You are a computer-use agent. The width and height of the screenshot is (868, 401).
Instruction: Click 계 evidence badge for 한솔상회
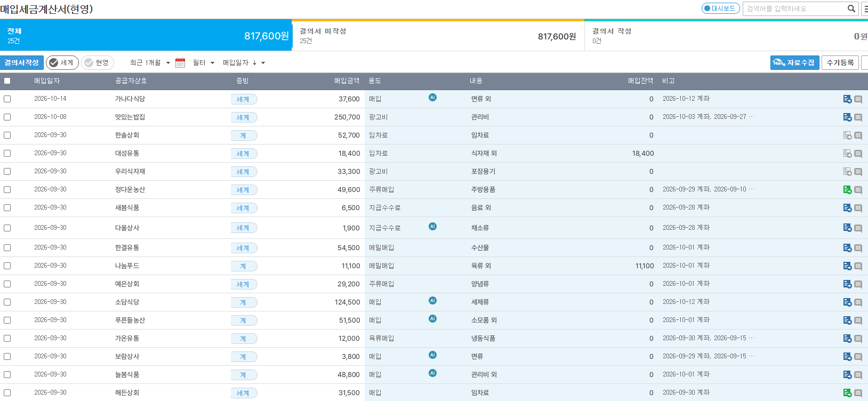244,135
